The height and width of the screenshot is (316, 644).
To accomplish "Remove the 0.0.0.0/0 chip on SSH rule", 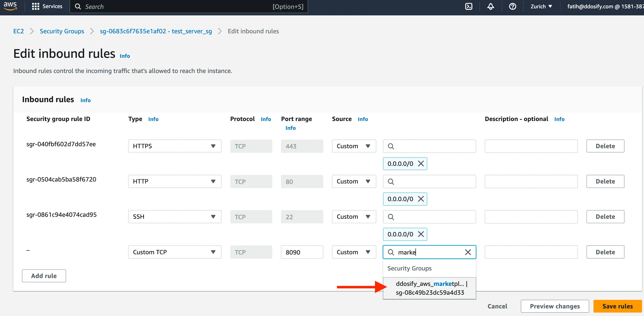I will point(421,234).
